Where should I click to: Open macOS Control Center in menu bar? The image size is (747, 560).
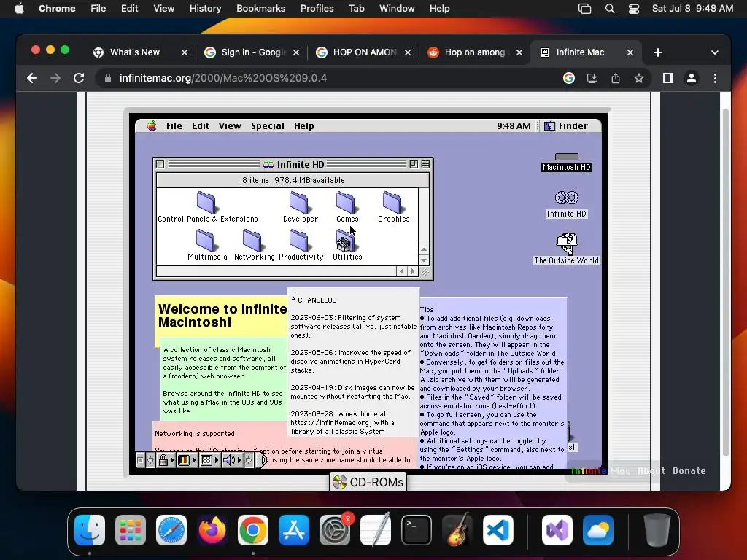(x=634, y=9)
